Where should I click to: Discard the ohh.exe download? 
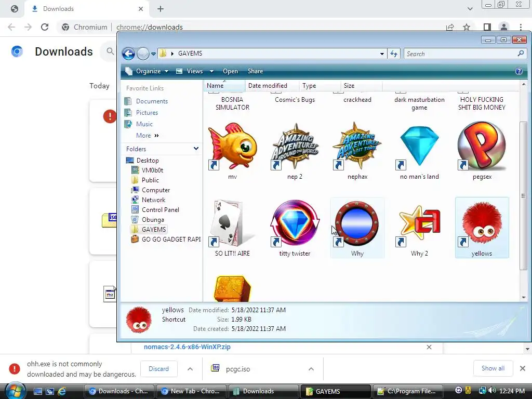(x=159, y=368)
